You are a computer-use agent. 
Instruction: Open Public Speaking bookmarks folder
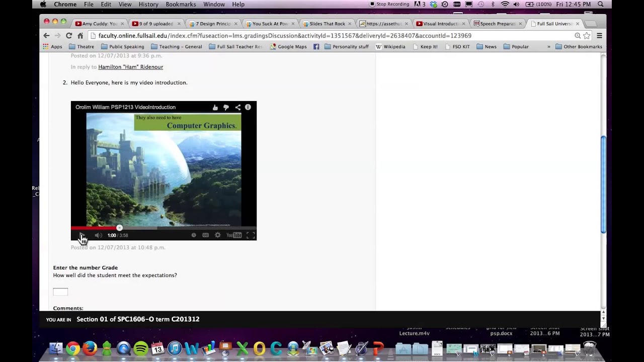(x=122, y=47)
